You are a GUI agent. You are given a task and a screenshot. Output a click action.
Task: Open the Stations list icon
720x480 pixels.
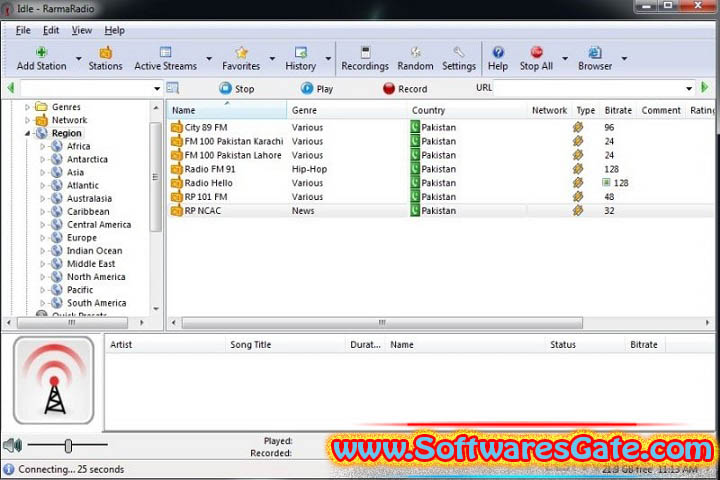106,52
